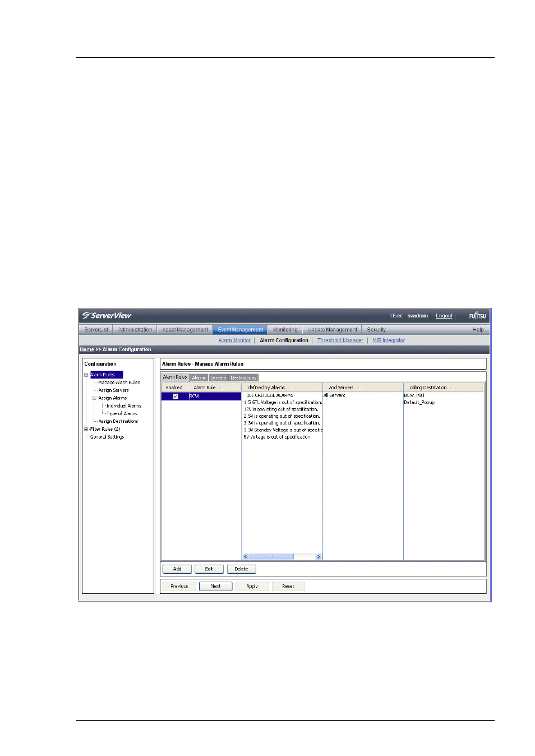Viewport: 535px width, 756px height.
Task: Click the svadmin user name
Action: click(417, 316)
